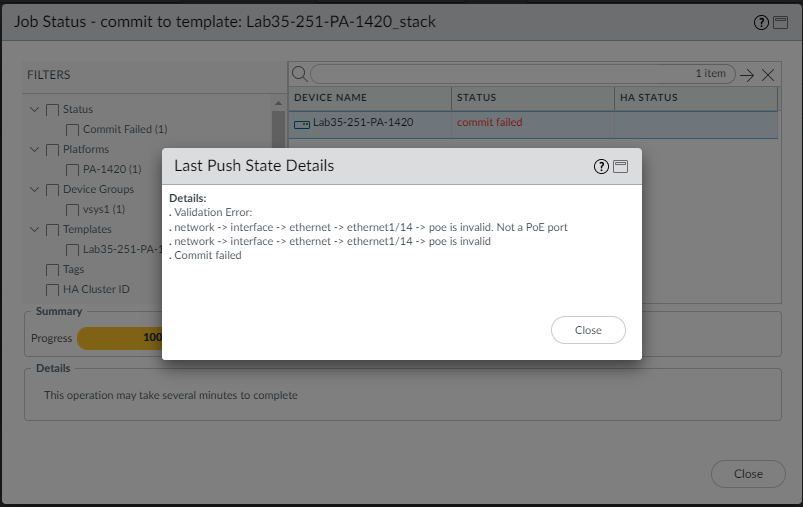Collapse the Device Groups filter tree
Image resolution: width=803 pixels, height=507 pixels.
(x=35, y=189)
